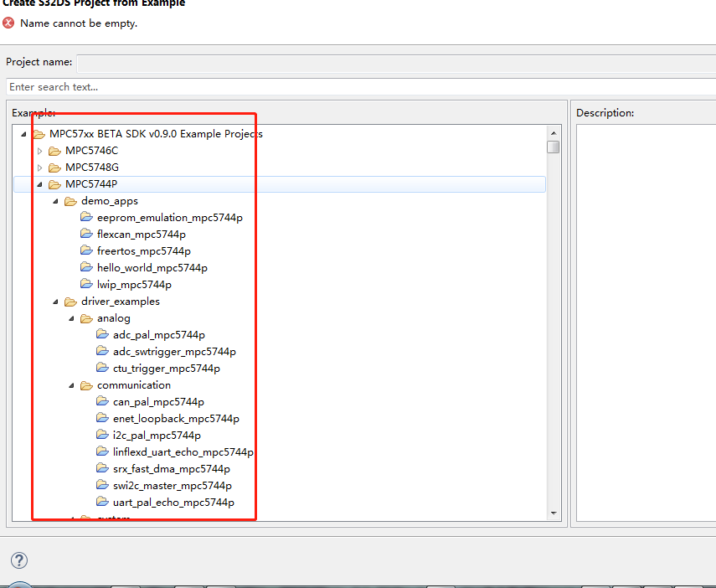Click the 'Enter search text...' filter box
This screenshot has width=716, height=588.
(361, 87)
